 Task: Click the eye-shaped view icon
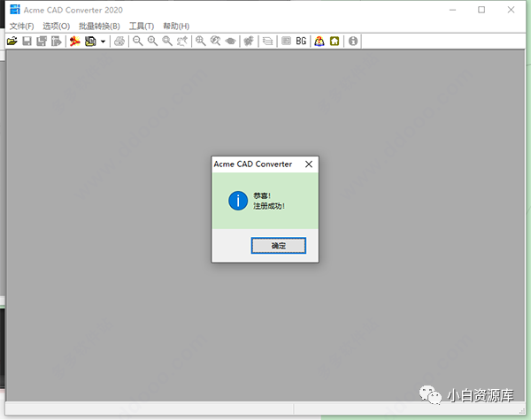pos(231,42)
